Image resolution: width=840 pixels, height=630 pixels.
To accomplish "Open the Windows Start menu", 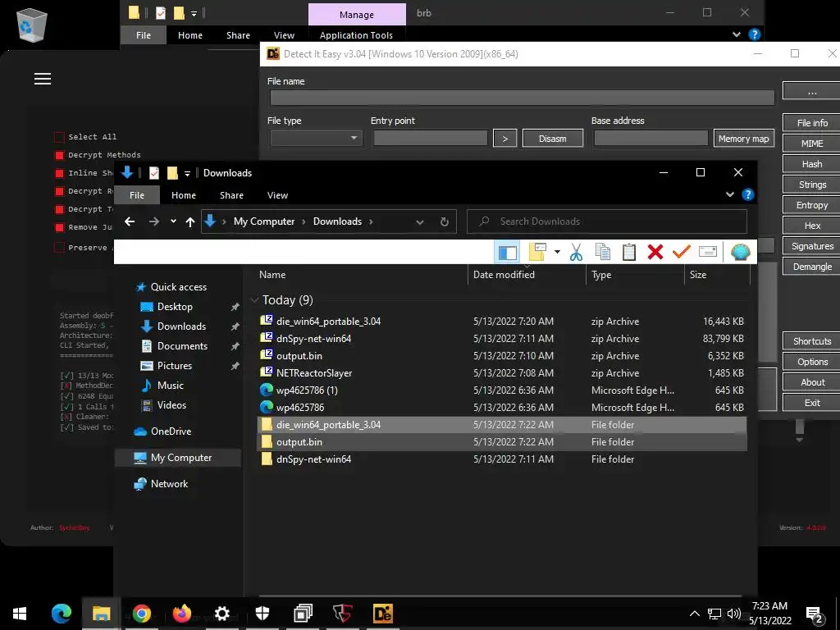I will [20, 614].
